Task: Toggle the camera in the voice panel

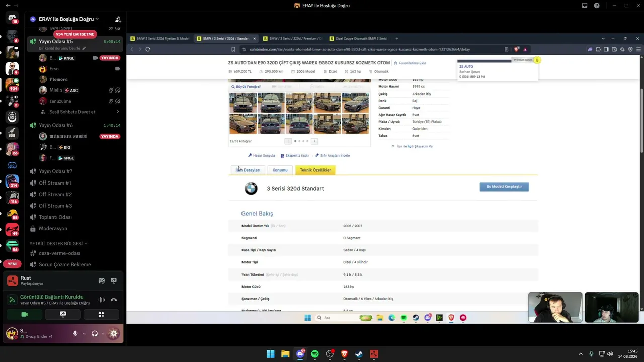Action: tap(24, 314)
